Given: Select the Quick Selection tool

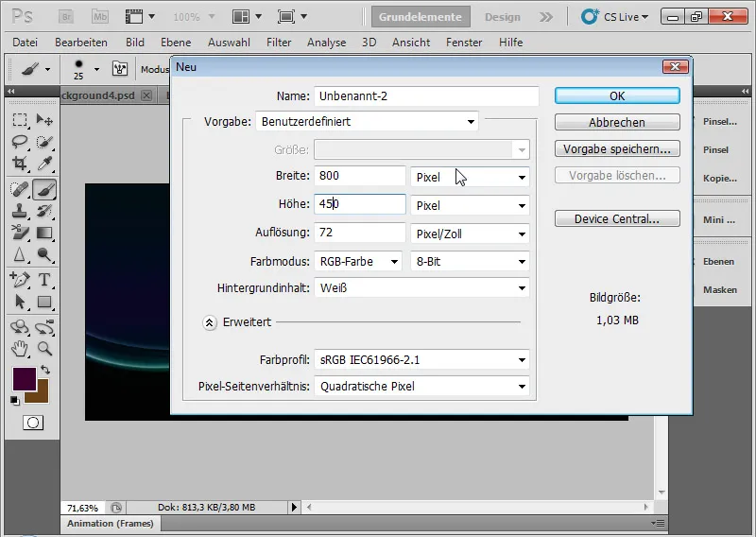Looking at the screenshot, I should [44, 142].
